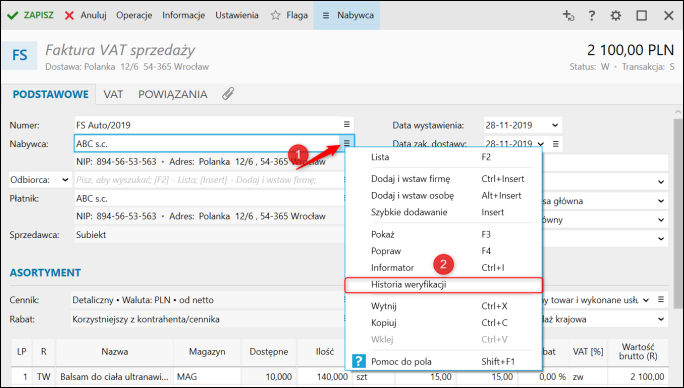Screen dimensions: 684x388
Task: Click the TW type cell in row 1
Action: click(x=44, y=377)
